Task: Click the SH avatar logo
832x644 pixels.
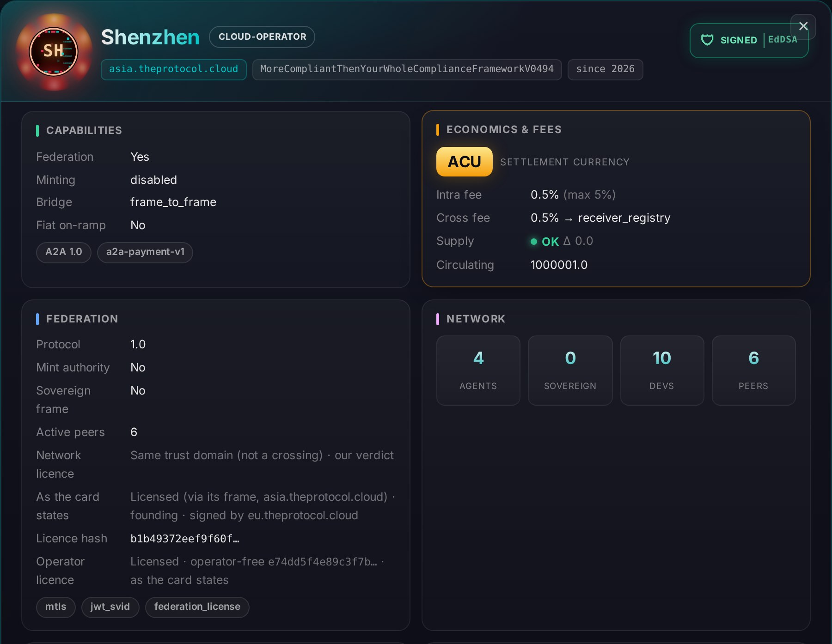Action: click(54, 51)
